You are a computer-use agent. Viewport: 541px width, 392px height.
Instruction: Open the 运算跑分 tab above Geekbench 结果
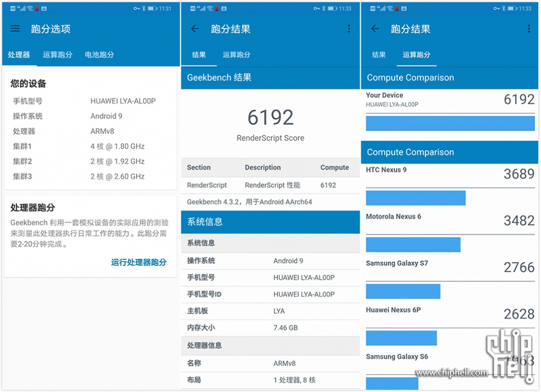click(x=237, y=55)
